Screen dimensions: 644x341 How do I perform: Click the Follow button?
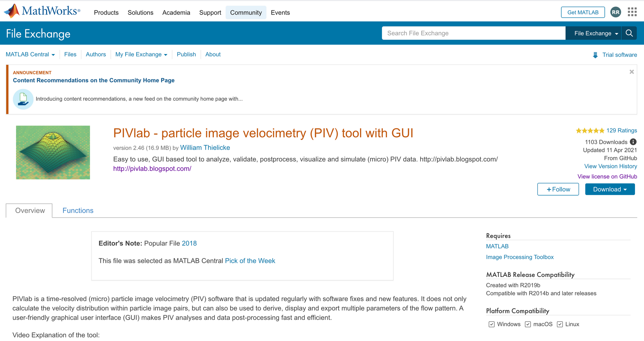(558, 189)
